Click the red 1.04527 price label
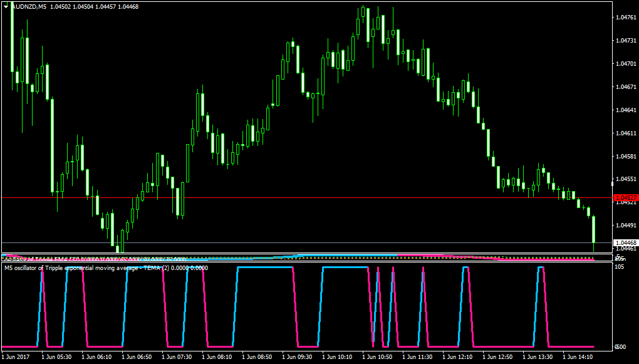 625,198
